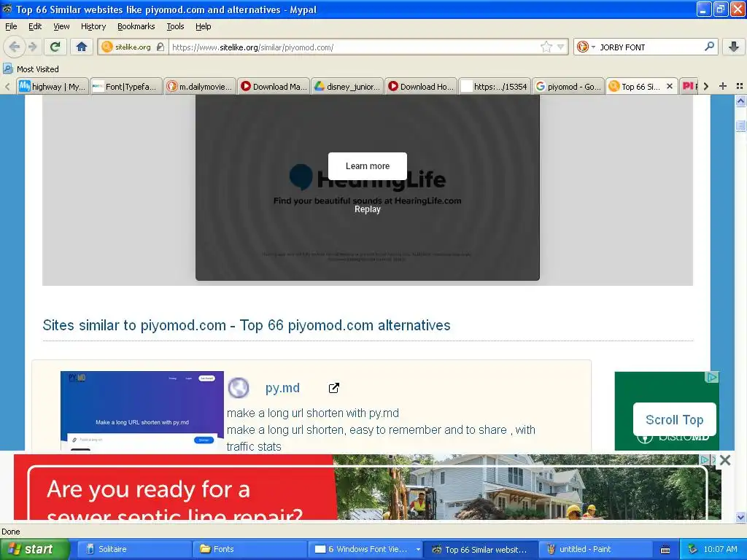The width and height of the screenshot is (747, 560).
Task: Click the system tray icon beside the clock
Action: coord(693,549)
